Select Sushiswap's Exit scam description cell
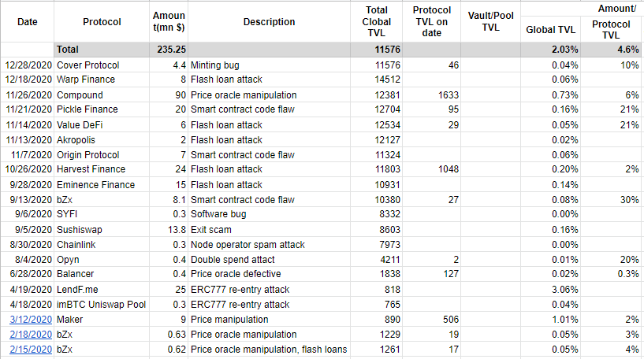The width and height of the screenshot is (644, 359). point(269,230)
